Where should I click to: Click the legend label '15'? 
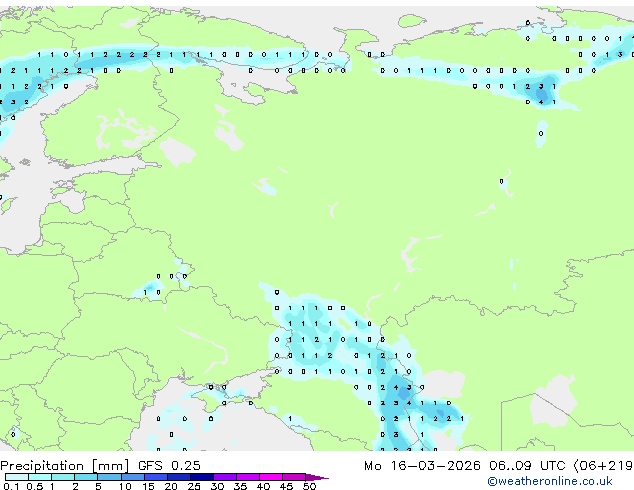[148, 486]
